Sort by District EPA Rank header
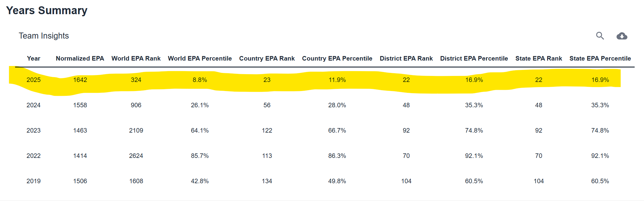The image size is (644, 201). [406, 58]
